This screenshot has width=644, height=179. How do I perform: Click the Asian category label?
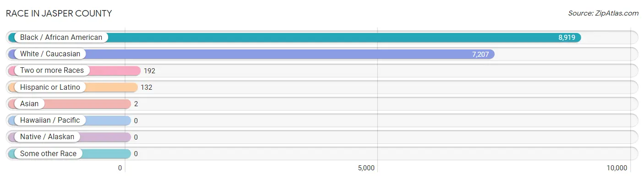tap(29, 104)
